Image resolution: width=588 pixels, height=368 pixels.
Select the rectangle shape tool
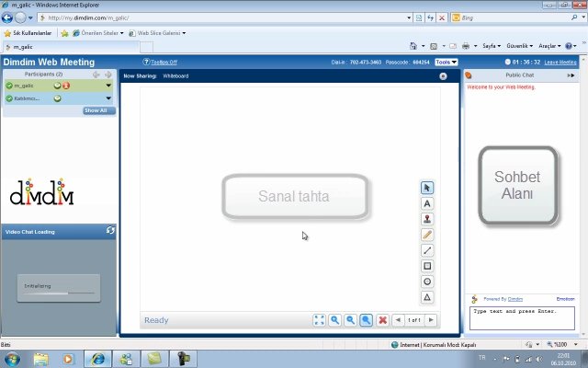[426, 266]
